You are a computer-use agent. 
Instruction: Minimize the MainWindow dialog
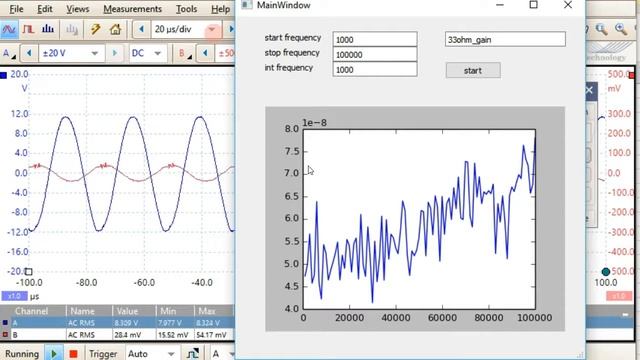coord(500,5)
